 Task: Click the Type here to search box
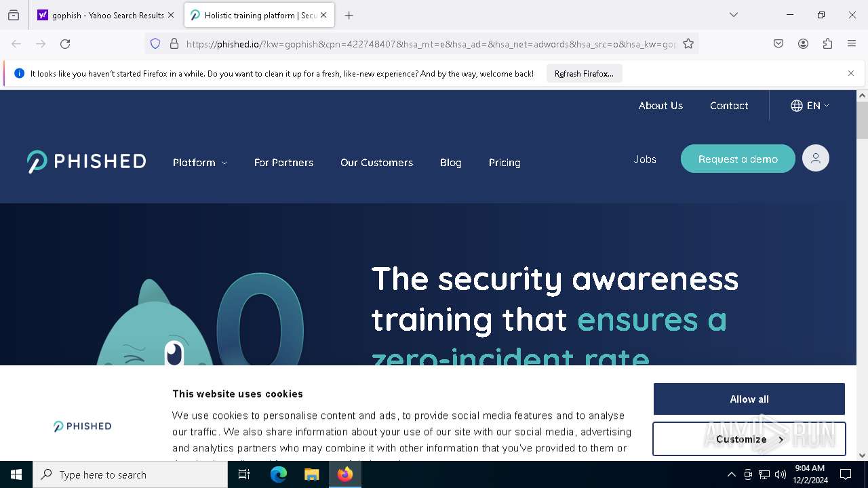click(x=130, y=474)
